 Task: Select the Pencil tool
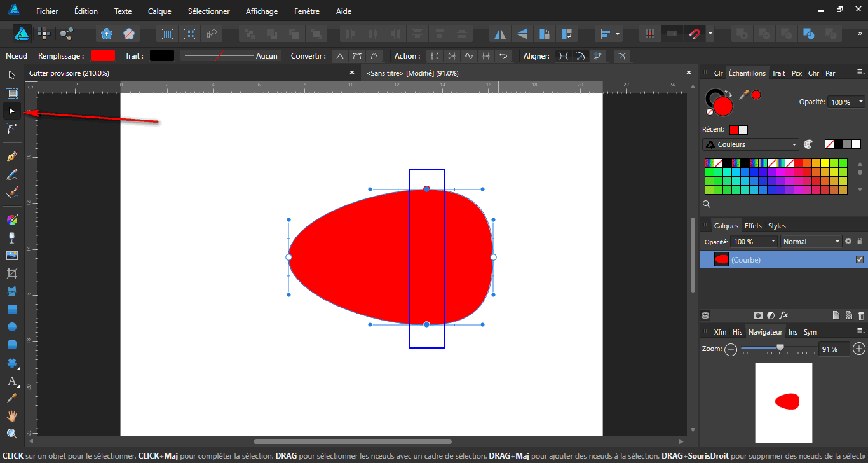tap(11, 174)
